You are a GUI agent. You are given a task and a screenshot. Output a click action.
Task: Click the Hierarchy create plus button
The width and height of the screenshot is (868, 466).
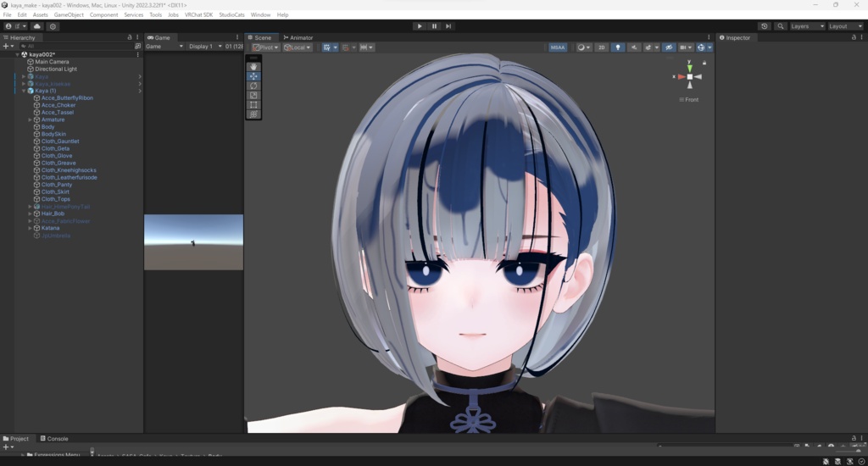click(8, 46)
